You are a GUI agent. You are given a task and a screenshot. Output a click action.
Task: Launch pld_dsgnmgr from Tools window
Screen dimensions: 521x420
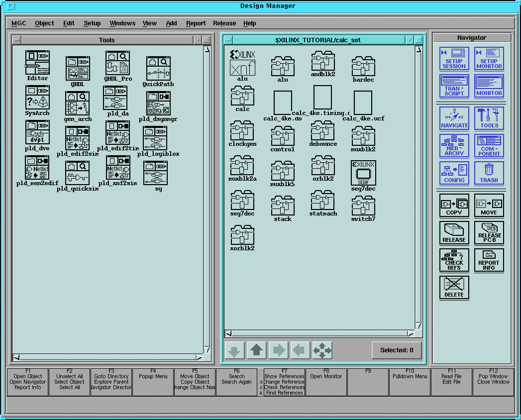158,104
